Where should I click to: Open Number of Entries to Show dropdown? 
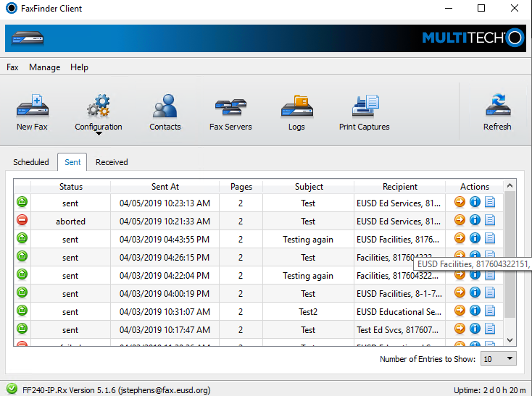(x=499, y=359)
